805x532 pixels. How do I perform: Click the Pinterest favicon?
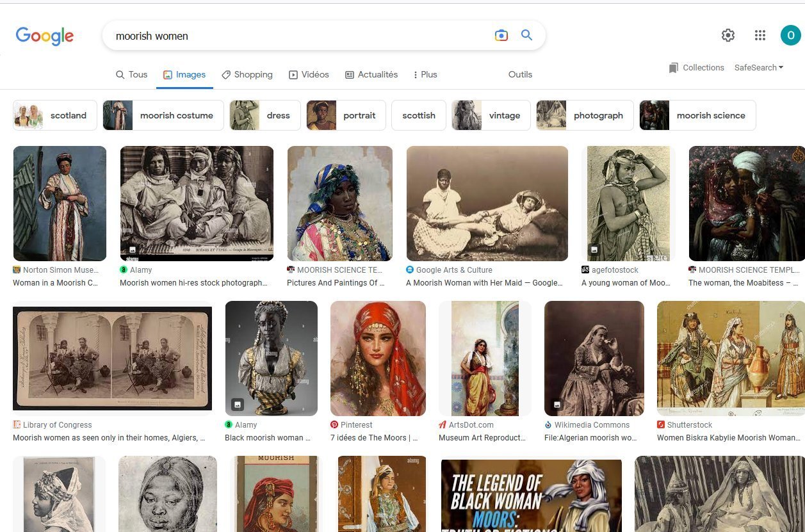[x=334, y=425]
